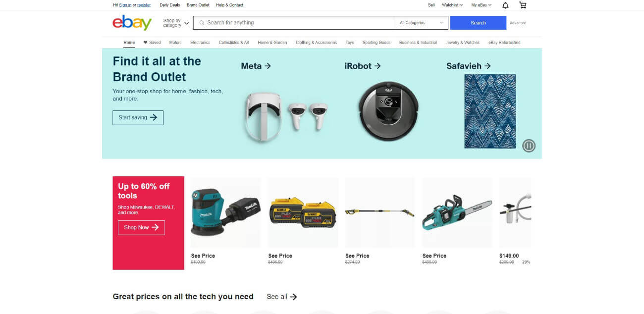
Task: Pause the banner carousel
Action: [529, 146]
